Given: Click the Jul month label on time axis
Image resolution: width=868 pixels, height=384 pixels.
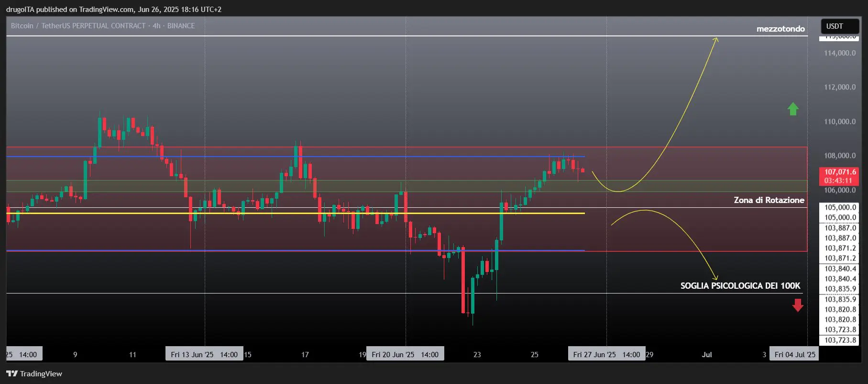Looking at the screenshot, I should click(707, 355).
